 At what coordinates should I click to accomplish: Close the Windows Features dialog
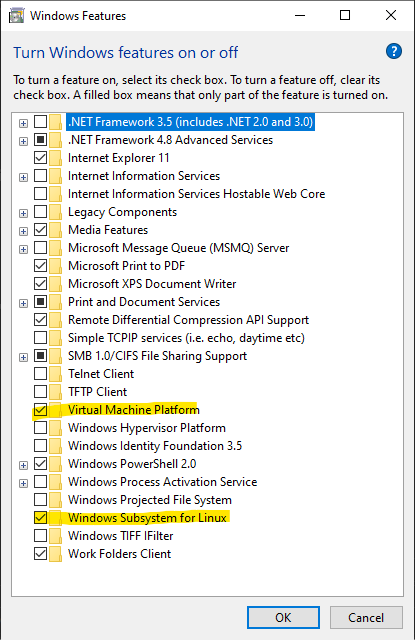pyautogui.click(x=391, y=16)
